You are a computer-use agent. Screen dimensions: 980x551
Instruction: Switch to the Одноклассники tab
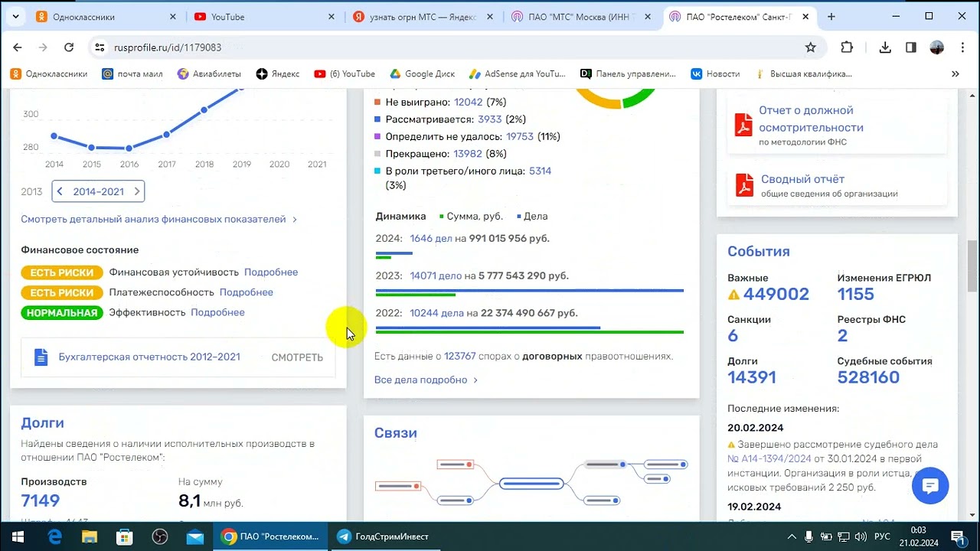point(106,17)
